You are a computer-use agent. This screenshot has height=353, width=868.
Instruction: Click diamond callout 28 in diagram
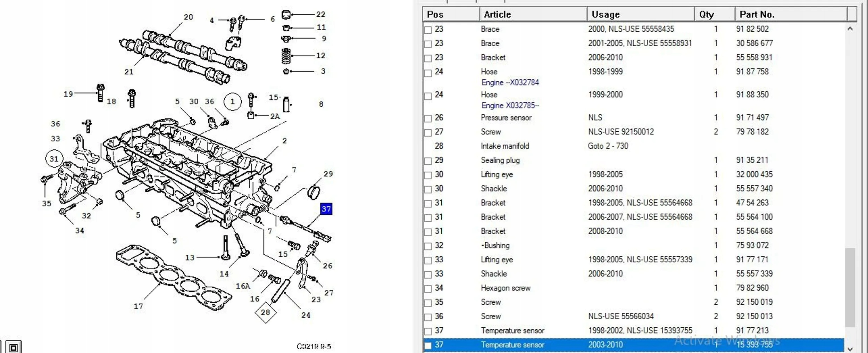click(266, 312)
